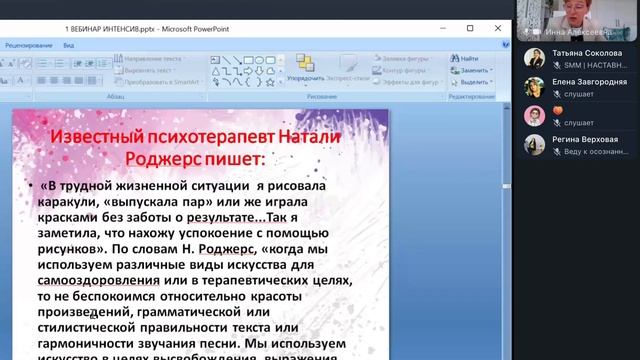The width and height of the screenshot is (640, 360).
Task: Select the right brace shape
Action: click(259, 82)
